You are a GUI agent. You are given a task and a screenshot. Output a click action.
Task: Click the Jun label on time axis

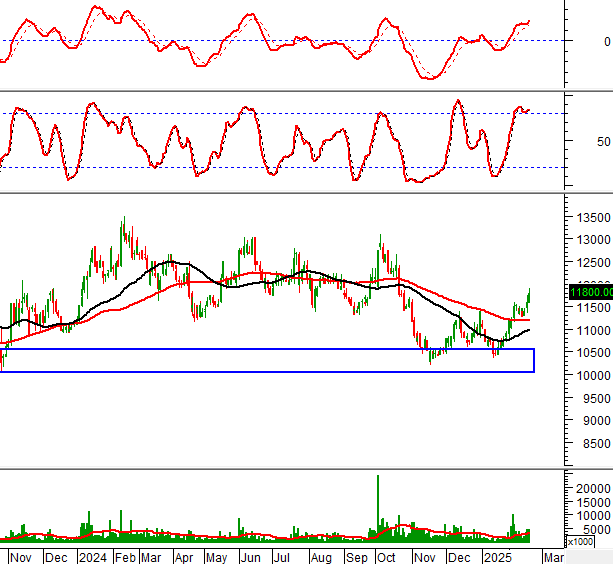tap(250, 557)
